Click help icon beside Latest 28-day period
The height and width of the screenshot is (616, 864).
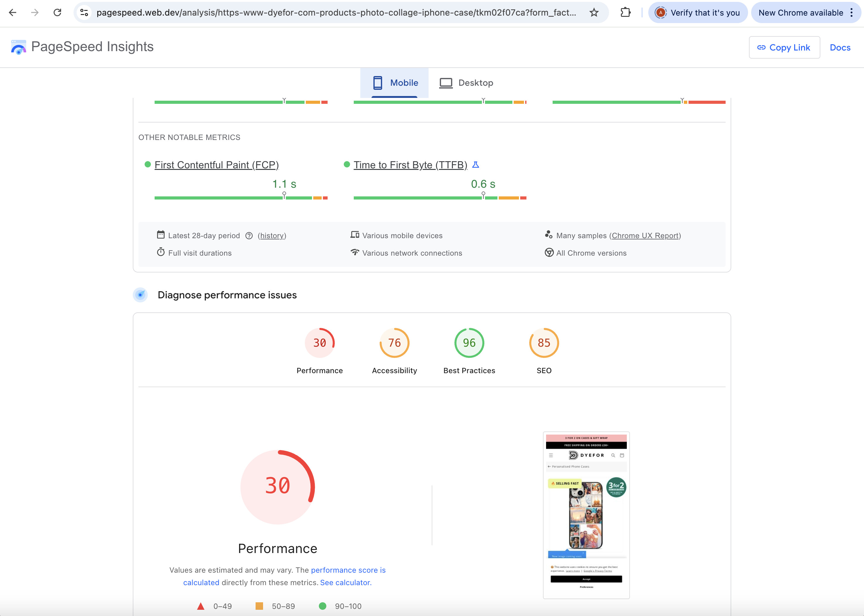coord(249,236)
